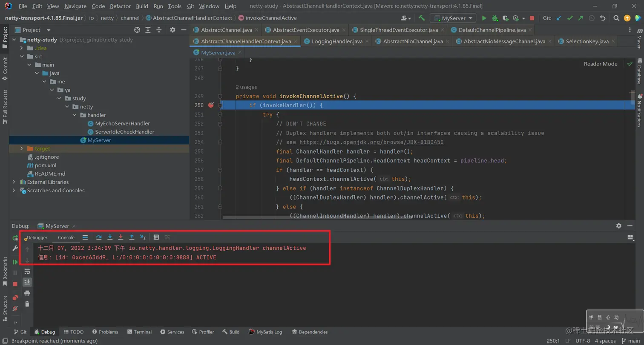Image resolution: width=644 pixels, height=345 pixels.
Task: Open Terminal tool window
Action: pyautogui.click(x=139, y=332)
